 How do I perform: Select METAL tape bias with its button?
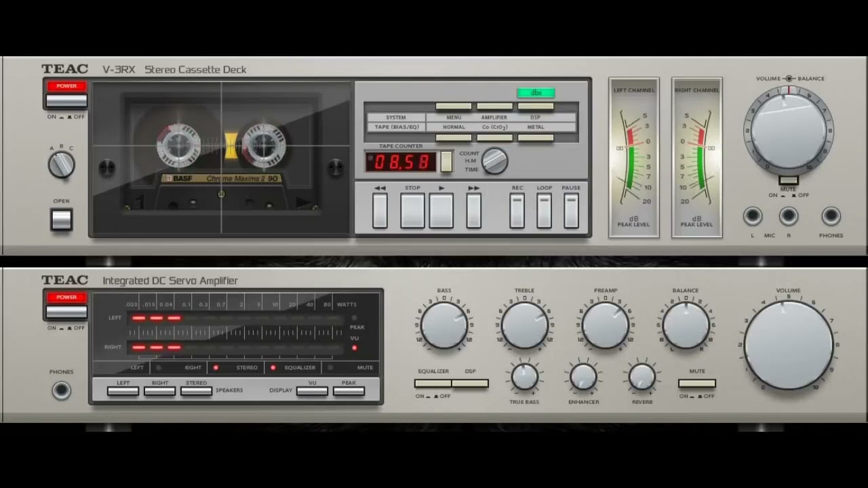(x=536, y=138)
